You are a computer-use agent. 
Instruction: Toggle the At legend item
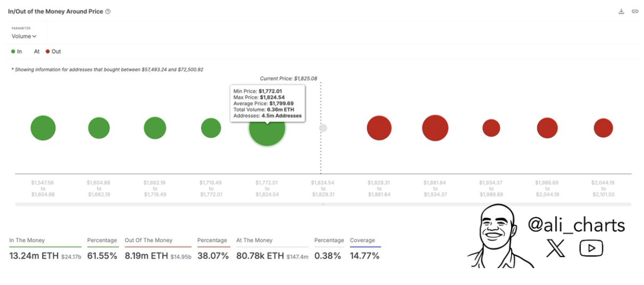37,52
